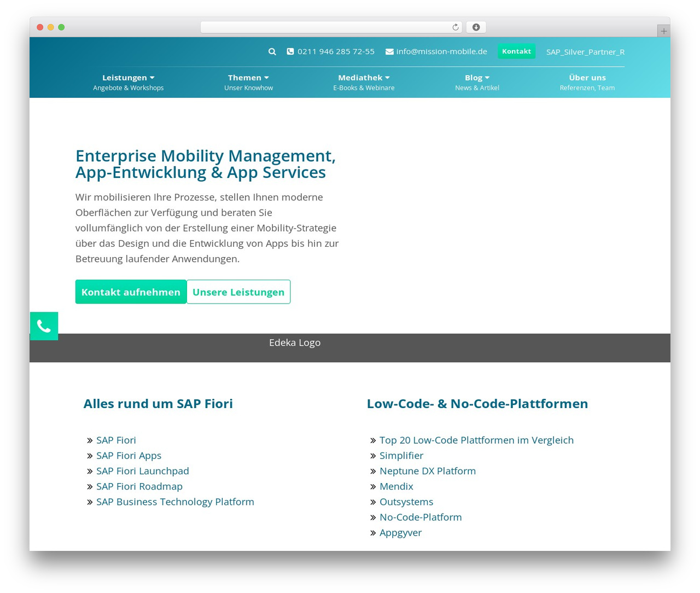This screenshot has width=700, height=593.
Task: Click the phone icon beside 0211 number
Action: 290,51
